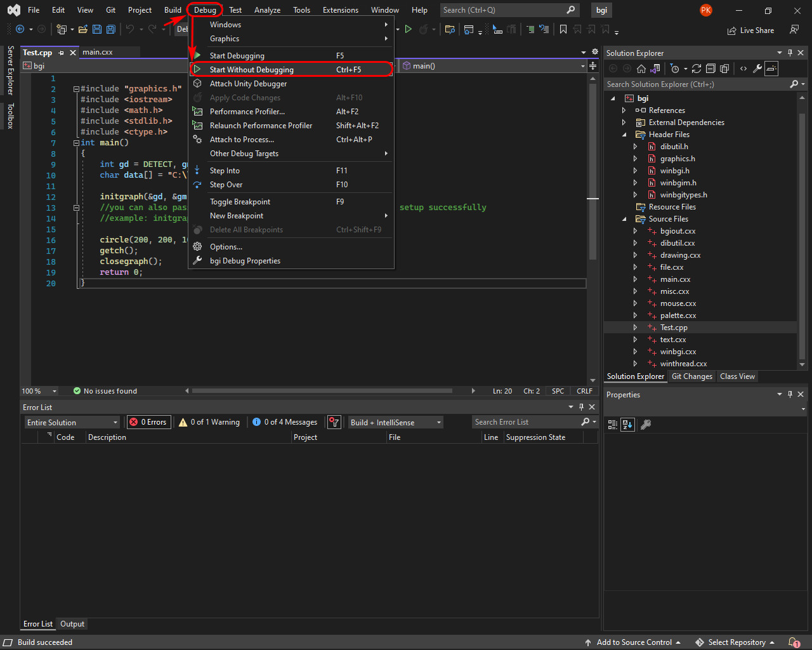Click the bookmark icon in toolbar

click(563, 29)
